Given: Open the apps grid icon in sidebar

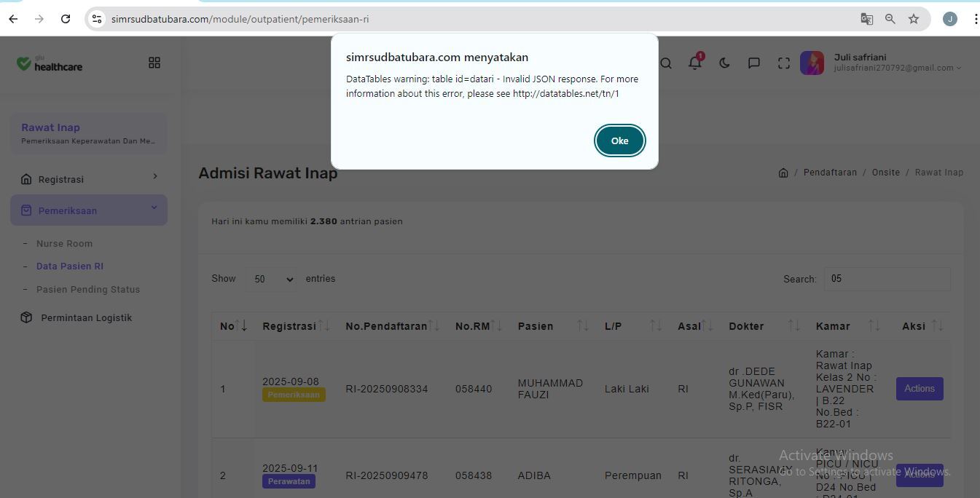Looking at the screenshot, I should pos(154,63).
